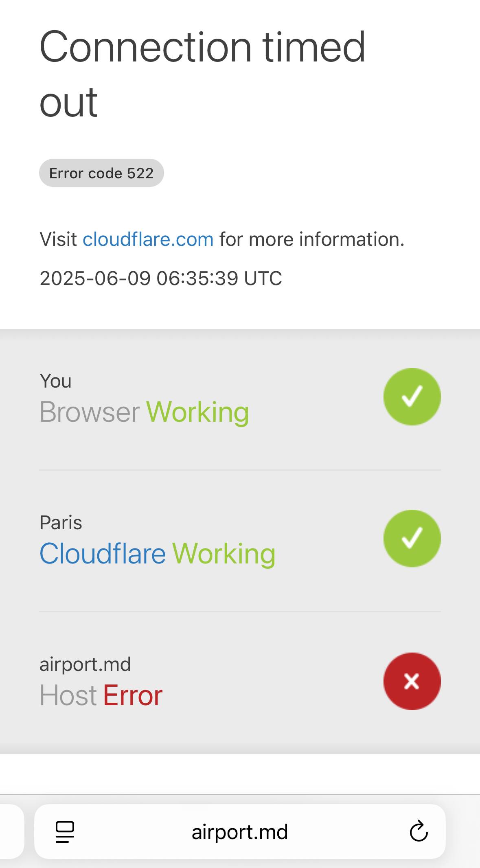The height and width of the screenshot is (868, 480).
Task: Click the Connection timed out heading
Action: pos(202,74)
